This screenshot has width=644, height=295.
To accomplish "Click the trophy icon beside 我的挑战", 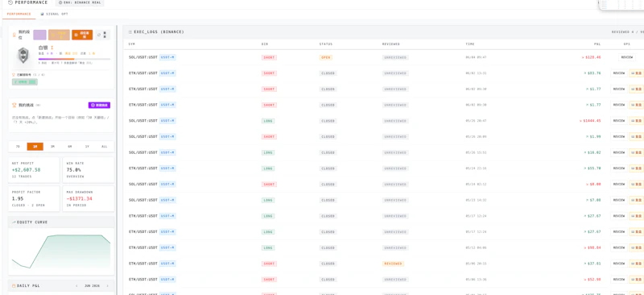I will click(14, 105).
